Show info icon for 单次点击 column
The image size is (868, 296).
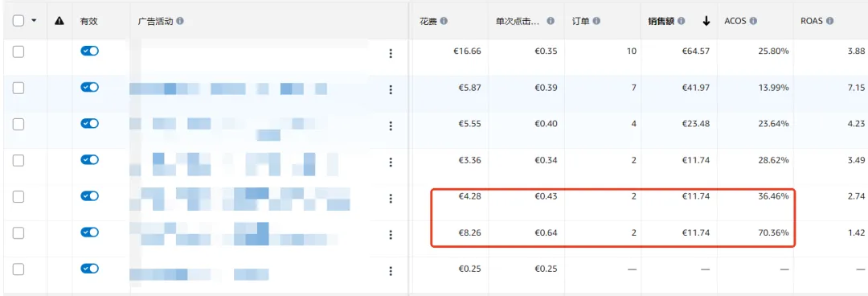coord(551,21)
